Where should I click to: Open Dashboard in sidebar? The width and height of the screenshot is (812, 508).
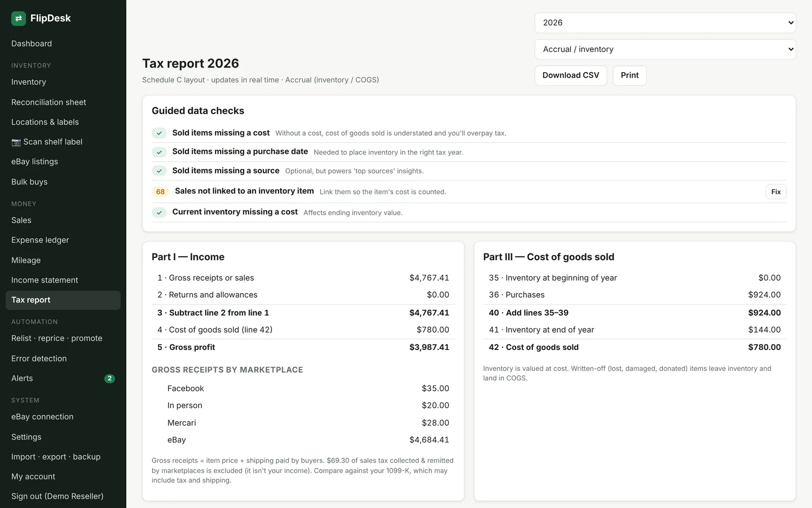(63, 44)
